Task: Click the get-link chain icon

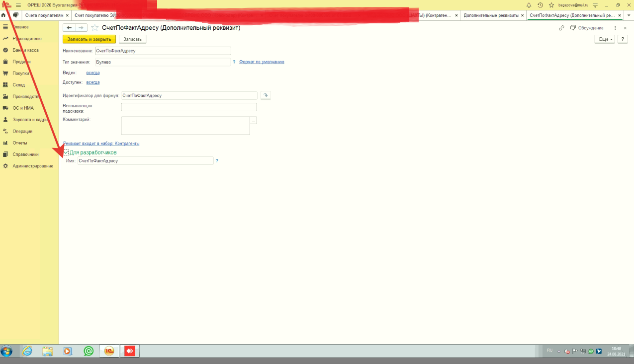Action: coord(561,28)
